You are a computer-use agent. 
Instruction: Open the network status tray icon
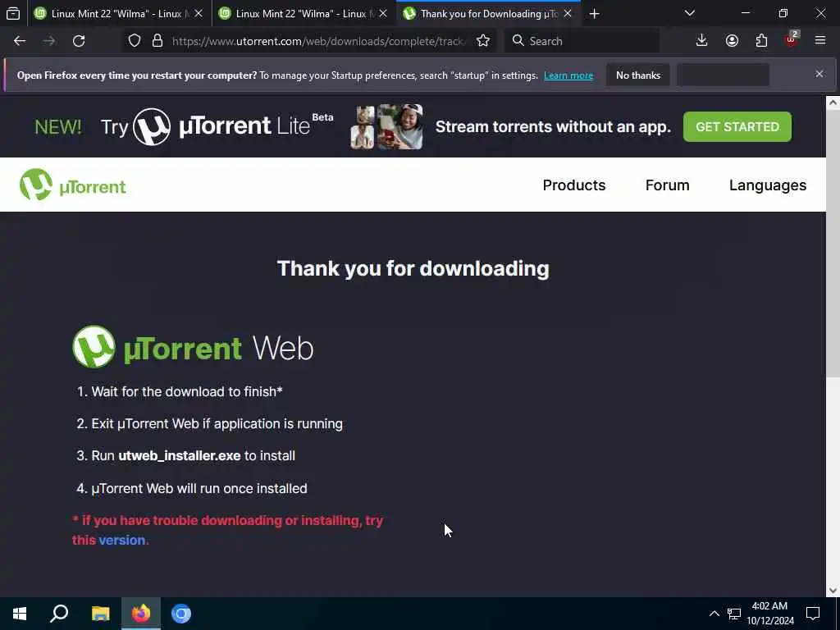(734, 614)
